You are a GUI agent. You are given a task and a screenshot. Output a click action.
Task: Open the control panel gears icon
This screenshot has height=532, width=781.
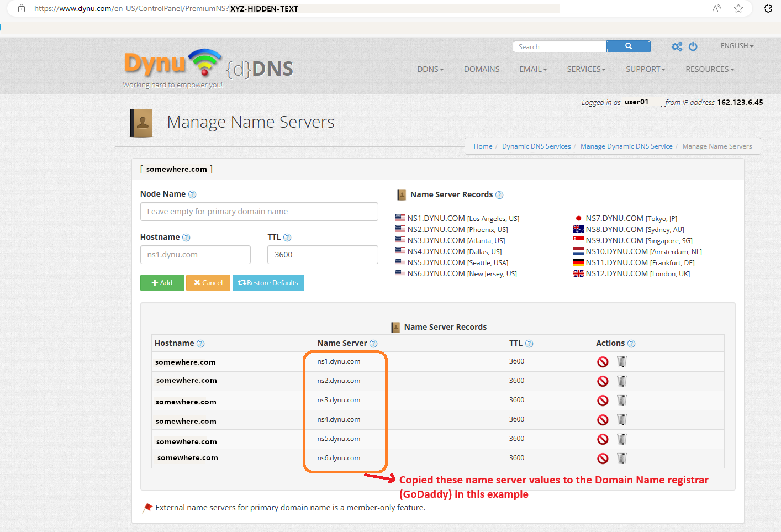[677, 47]
